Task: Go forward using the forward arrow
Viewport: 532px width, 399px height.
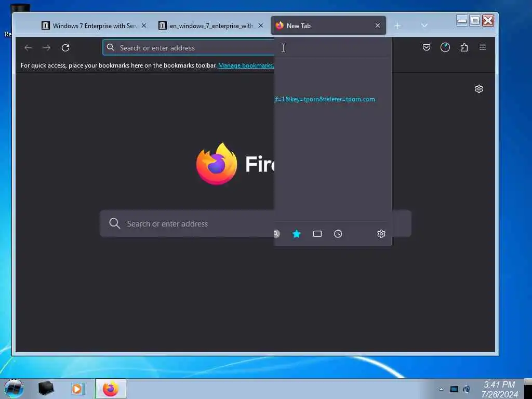Action: coord(46,48)
